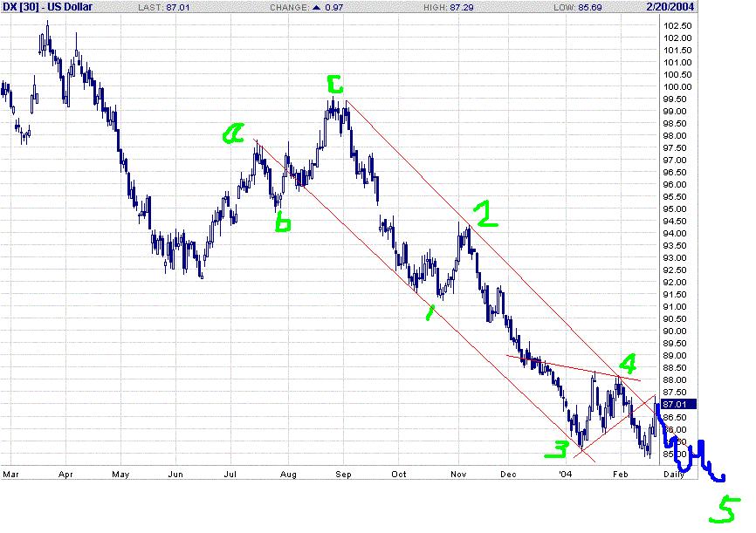756x533 pixels.
Task: Click the 88.50 price axis label
Action: 675,367
